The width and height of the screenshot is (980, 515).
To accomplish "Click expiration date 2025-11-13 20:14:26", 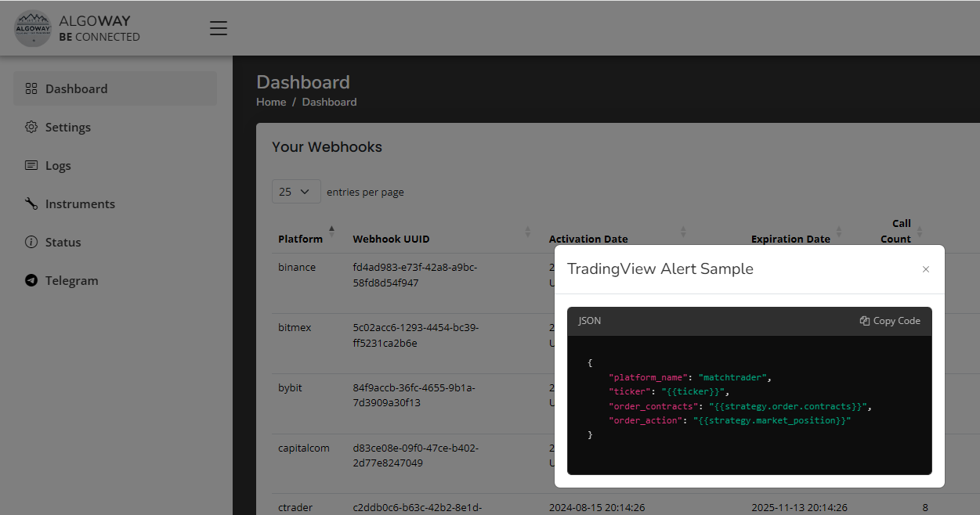I will 799,507.
